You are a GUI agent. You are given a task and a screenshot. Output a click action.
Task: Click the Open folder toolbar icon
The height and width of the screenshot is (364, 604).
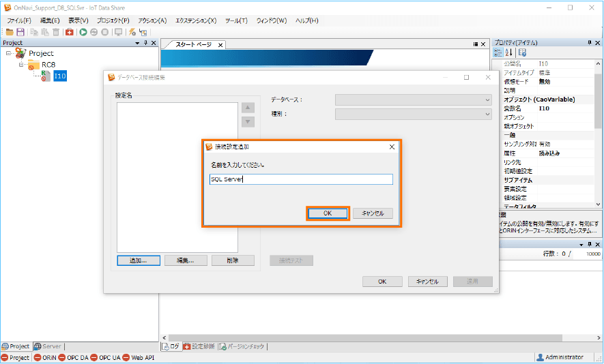pos(10,32)
